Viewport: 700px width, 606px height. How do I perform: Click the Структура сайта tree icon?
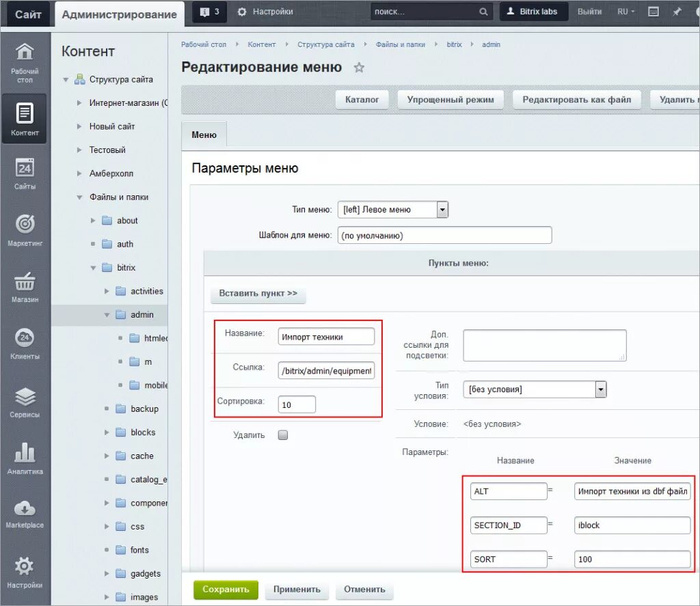coord(80,79)
